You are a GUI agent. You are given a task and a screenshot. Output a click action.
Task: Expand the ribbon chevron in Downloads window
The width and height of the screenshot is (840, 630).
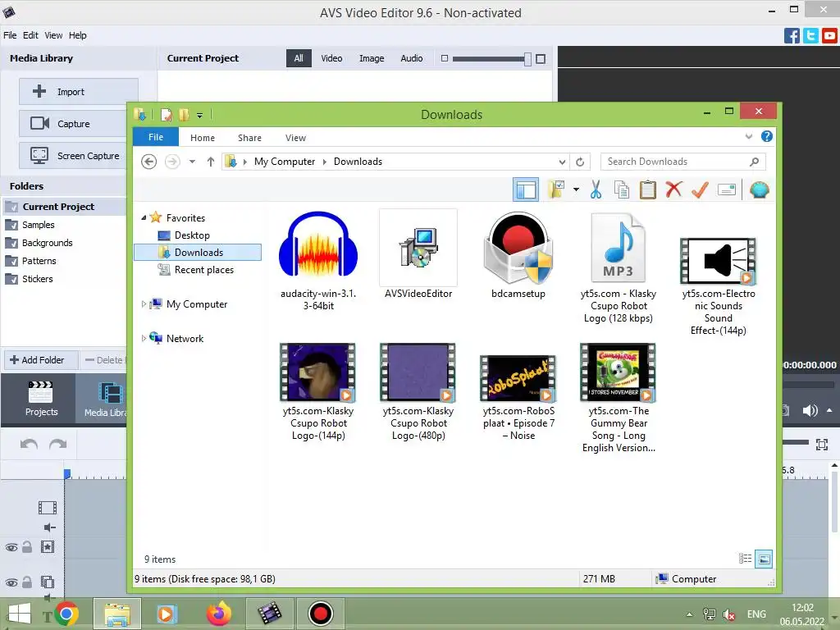(x=749, y=137)
